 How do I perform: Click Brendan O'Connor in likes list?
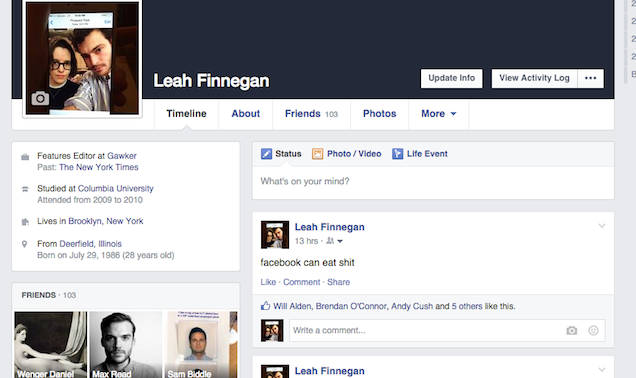[x=351, y=306]
